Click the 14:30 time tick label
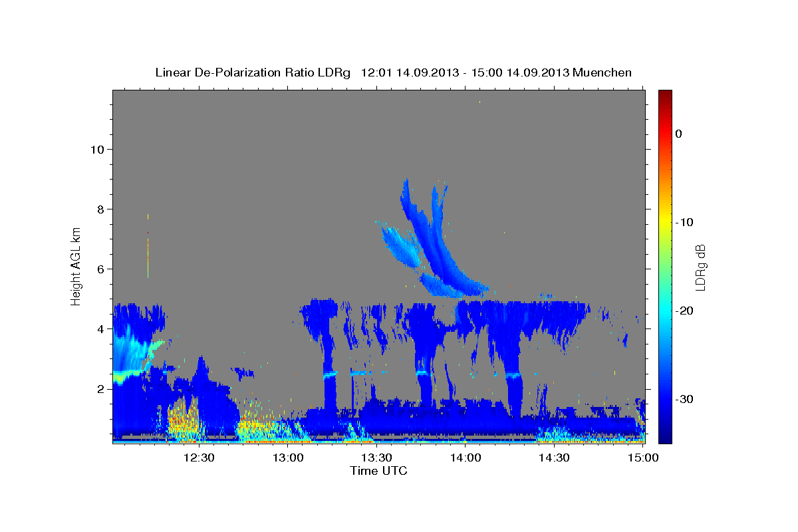The height and width of the screenshot is (532, 798). click(554, 458)
